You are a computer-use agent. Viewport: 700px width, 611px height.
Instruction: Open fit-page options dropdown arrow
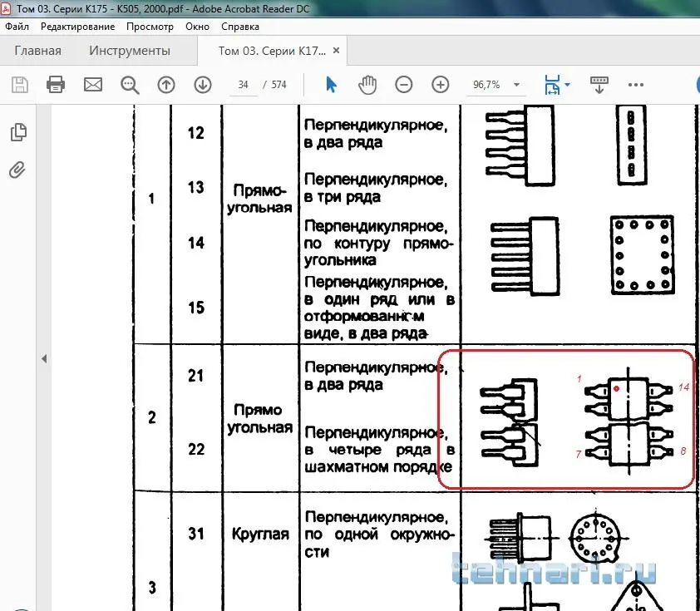pos(568,84)
